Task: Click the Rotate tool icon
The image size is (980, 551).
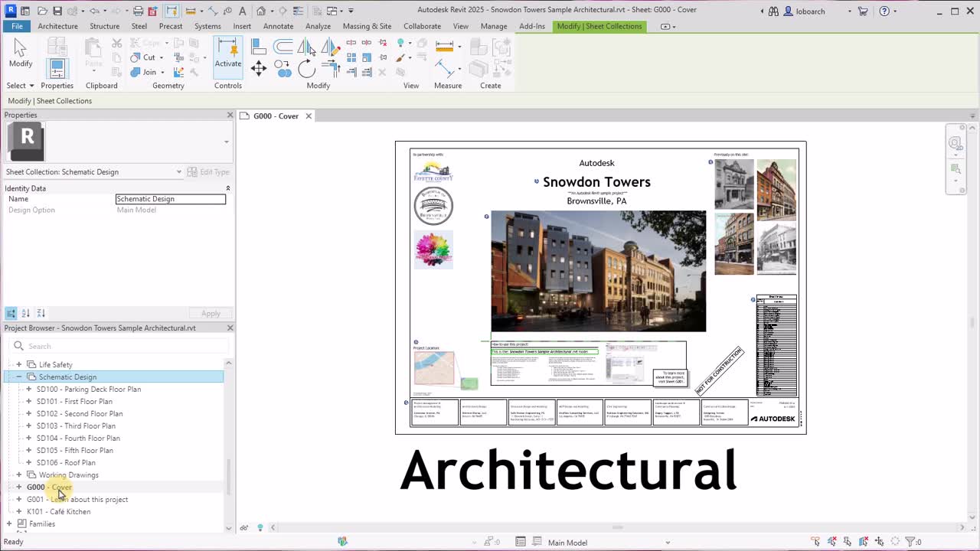Action: [306, 70]
